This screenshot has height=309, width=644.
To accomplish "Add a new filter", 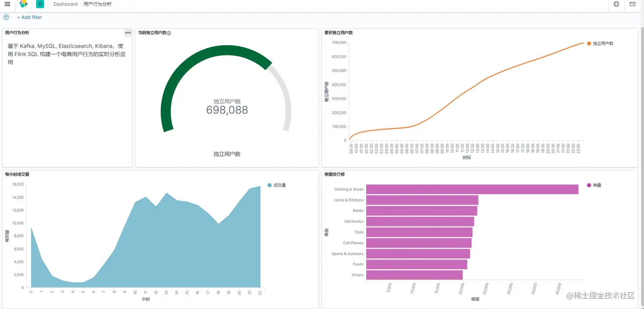I will click(x=29, y=17).
